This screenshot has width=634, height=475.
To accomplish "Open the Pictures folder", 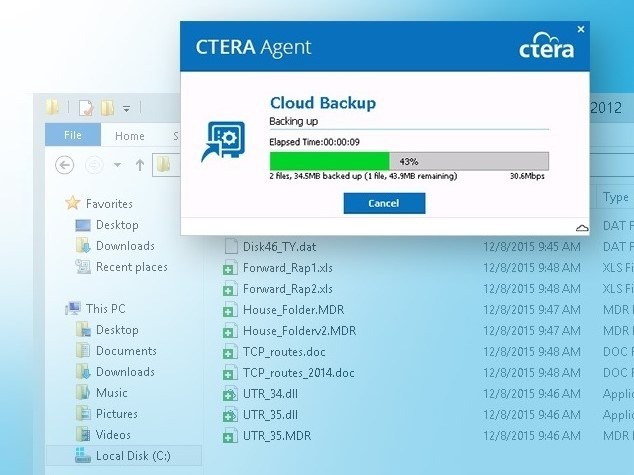I will click(x=117, y=414).
